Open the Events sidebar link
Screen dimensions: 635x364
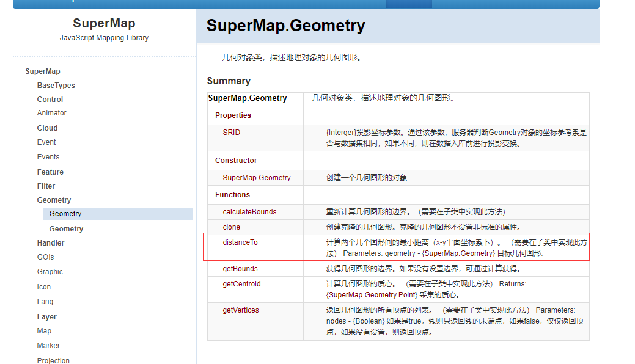point(48,157)
